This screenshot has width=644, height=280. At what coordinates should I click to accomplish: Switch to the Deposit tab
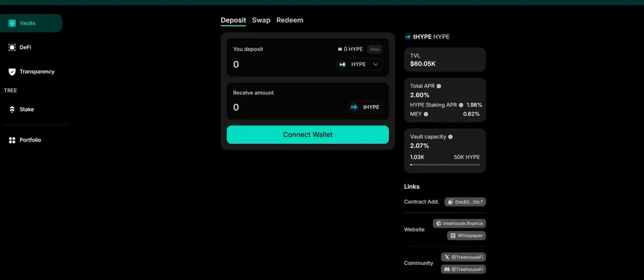233,20
